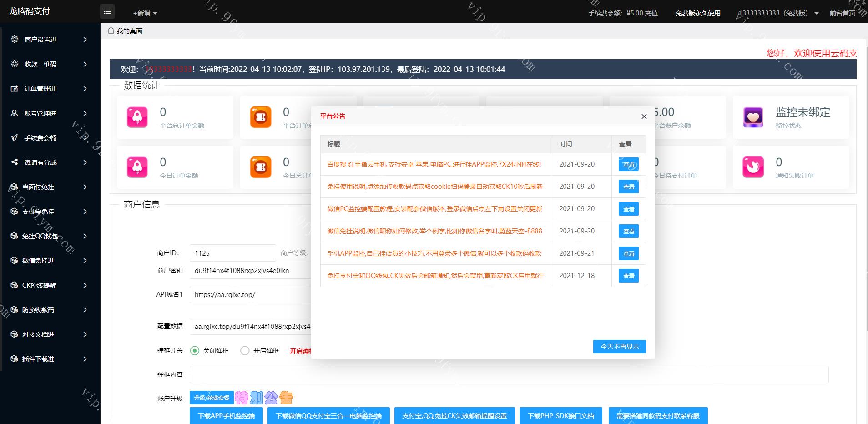Click 免费版永久使用 in the top bar
This screenshot has height=424, width=868.
click(x=697, y=13)
